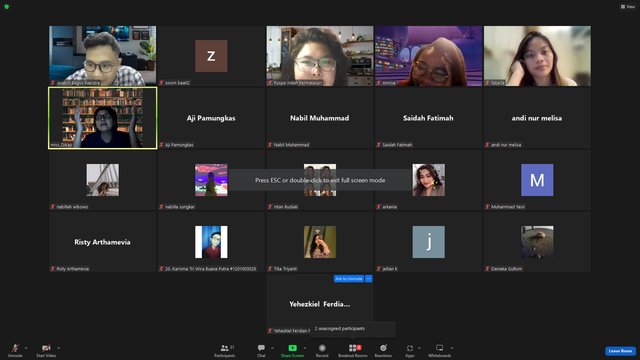Open the Chat panel
This screenshot has height=360, width=640.
pyautogui.click(x=261, y=350)
